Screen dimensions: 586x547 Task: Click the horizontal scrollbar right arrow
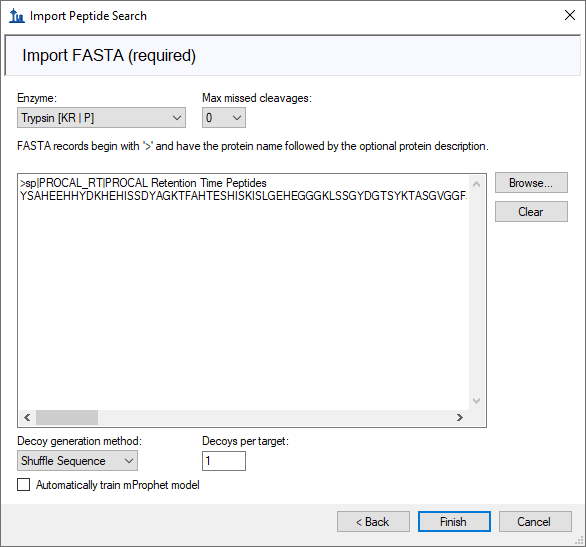pyautogui.click(x=460, y=417)
